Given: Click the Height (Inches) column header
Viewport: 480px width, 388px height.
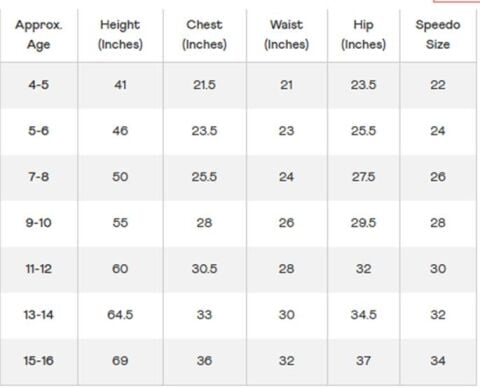Looking at the screenshot, I should pyautogui.click(x=120, y=35).
